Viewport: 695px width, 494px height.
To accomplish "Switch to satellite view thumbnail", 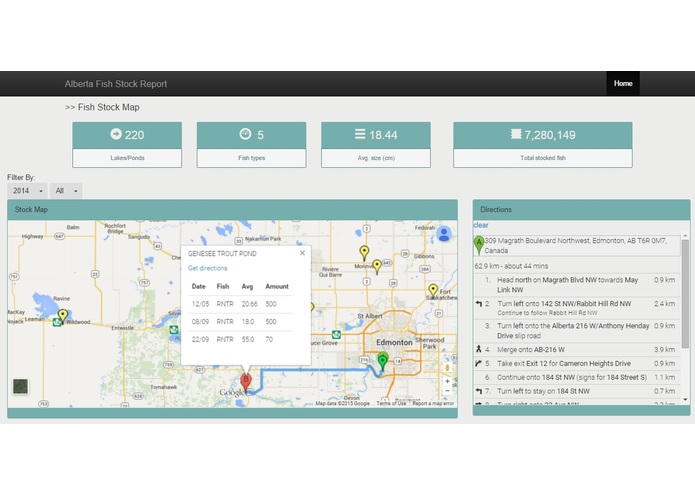I will [x=20, y=386].
